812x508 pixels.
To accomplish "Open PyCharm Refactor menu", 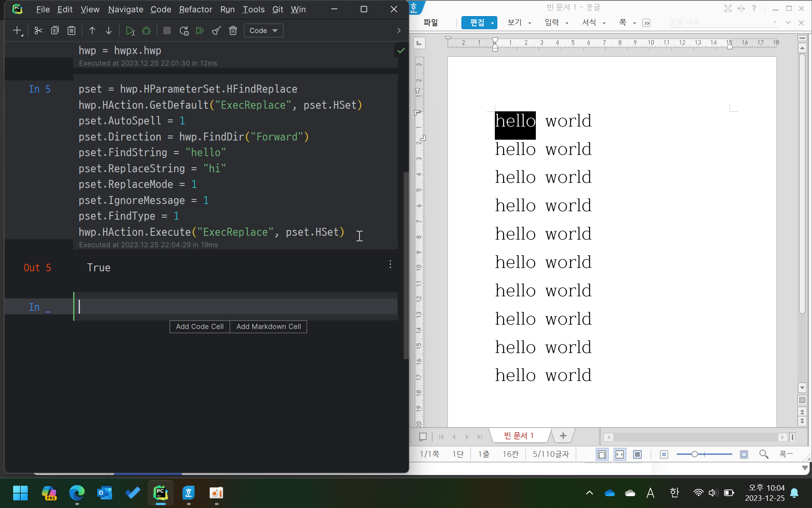I will coord(195,9).
